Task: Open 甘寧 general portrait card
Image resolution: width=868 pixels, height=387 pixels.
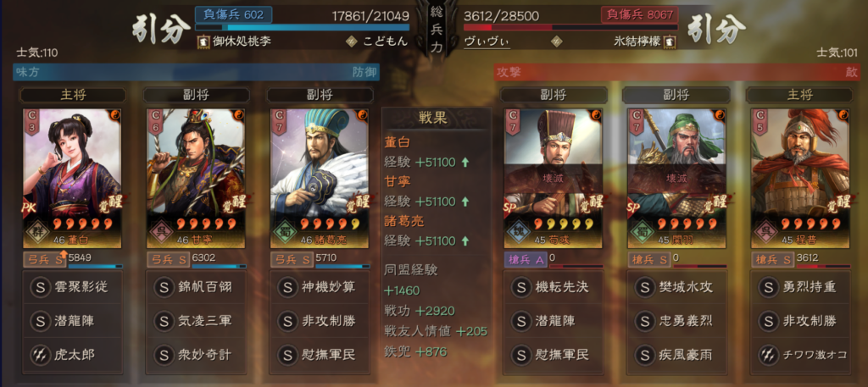Action: 196,178
